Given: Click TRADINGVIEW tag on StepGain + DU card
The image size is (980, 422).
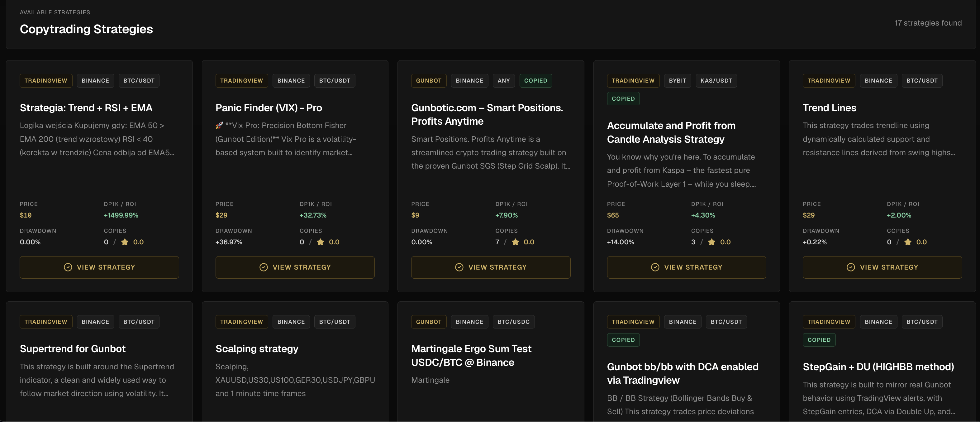Looking at the screenshot, I should coord(829,322).
